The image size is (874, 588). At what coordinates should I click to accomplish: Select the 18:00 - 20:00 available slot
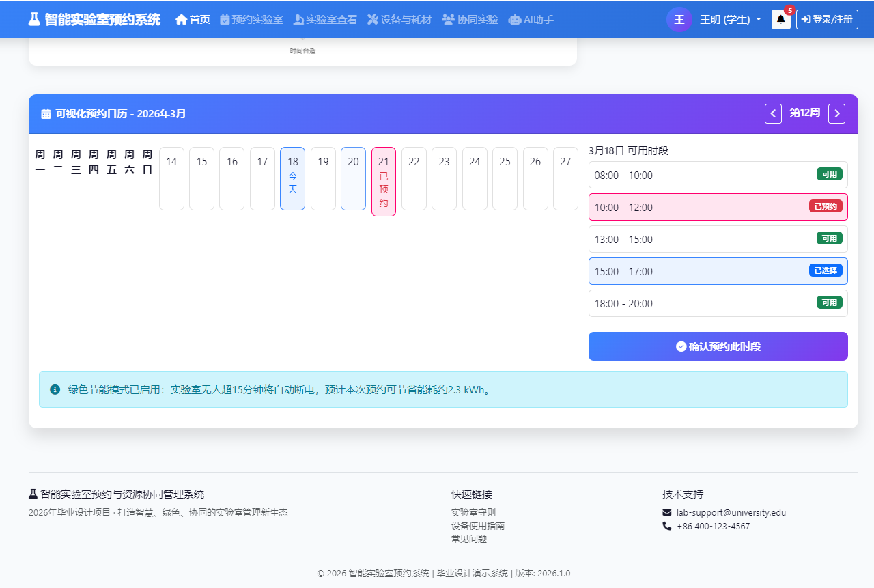tap(718, 303)
